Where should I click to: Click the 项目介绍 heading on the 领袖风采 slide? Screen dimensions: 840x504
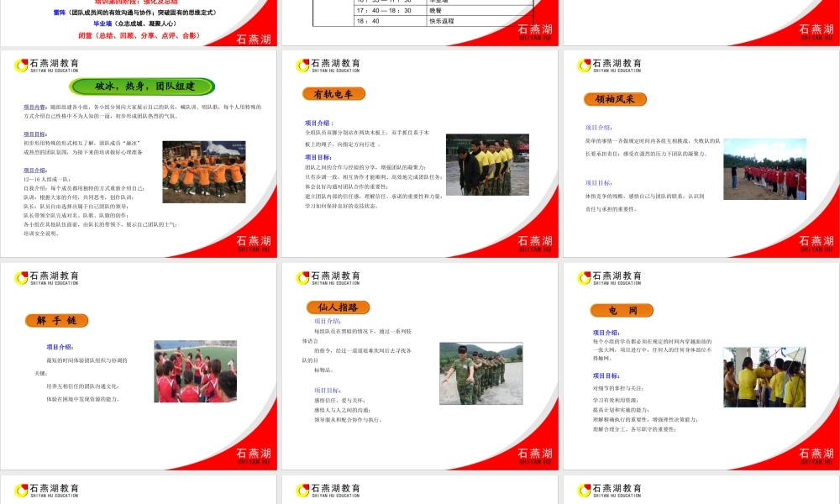pyautogui.click(x=599, y=128)
